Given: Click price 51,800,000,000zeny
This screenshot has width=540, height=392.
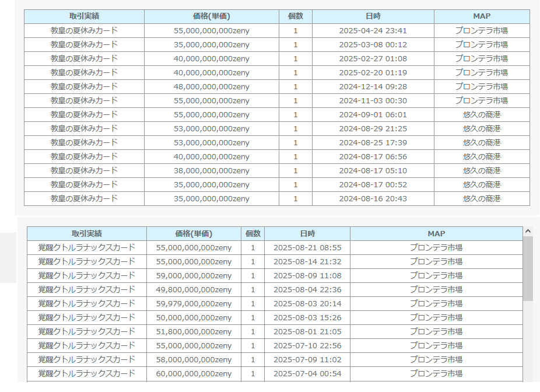Looking at the screenshot, I should (194, 332).
